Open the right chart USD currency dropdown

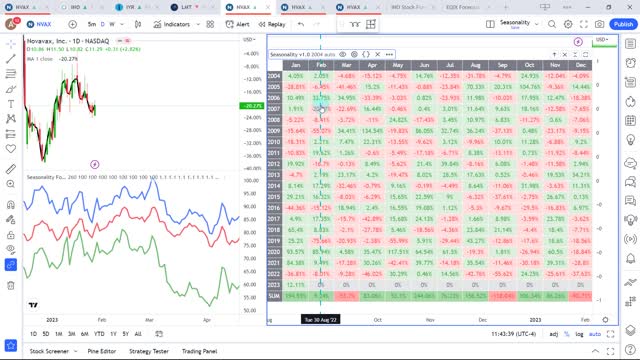602,40
